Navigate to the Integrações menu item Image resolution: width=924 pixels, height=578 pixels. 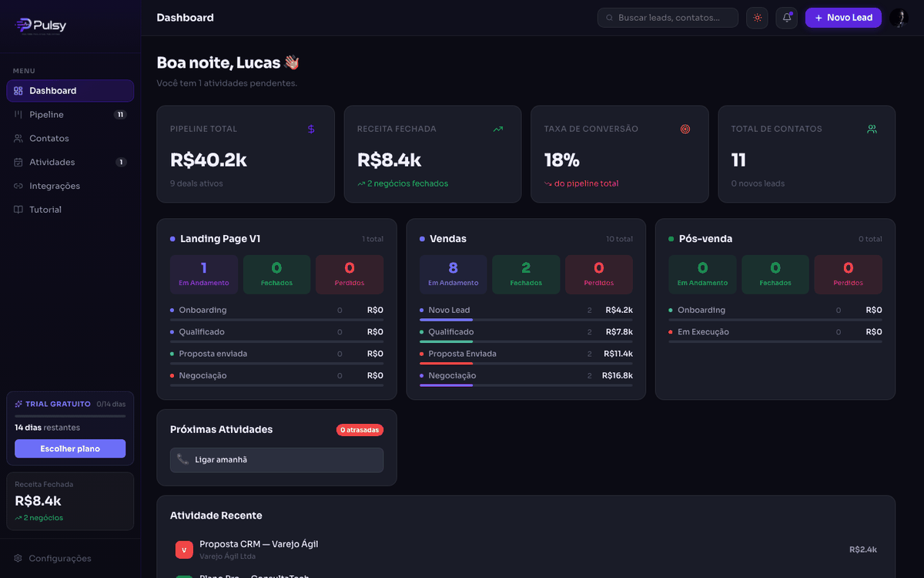(x=70, y=187)
